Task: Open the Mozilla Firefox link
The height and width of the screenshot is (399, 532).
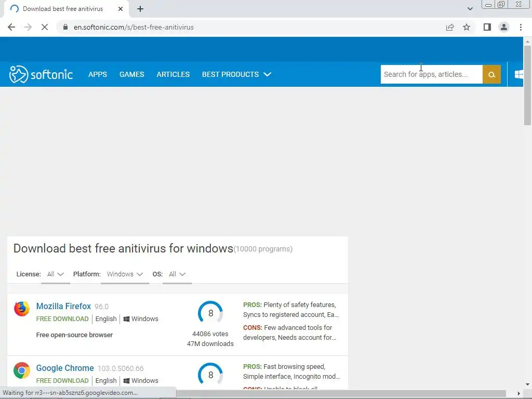Action: [63, 306]
